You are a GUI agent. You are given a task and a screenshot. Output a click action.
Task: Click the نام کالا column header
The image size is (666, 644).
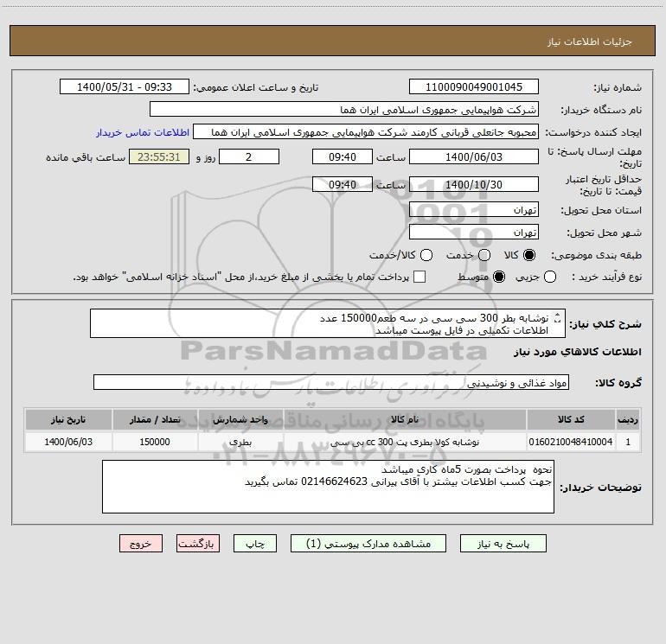pos(405,419)
